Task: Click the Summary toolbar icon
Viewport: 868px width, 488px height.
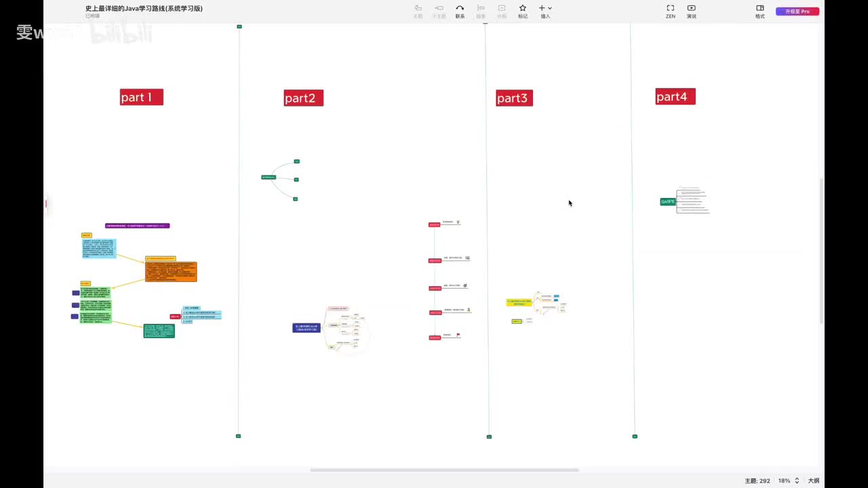Action: (481, 8)
